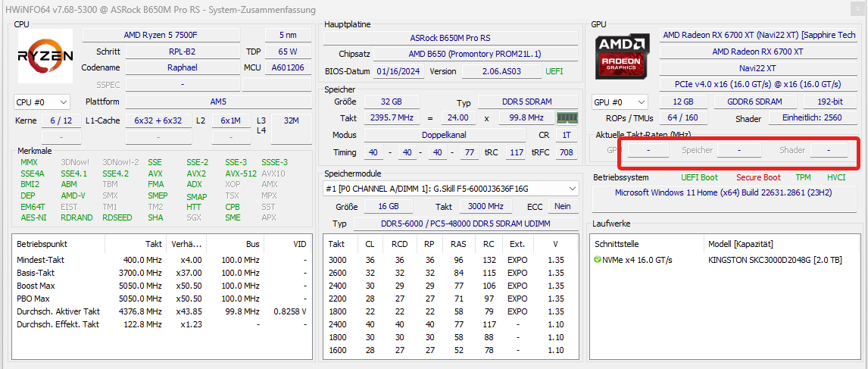Click the 6 / 12 cores value
868x369 pixels.
click(61, 120)
